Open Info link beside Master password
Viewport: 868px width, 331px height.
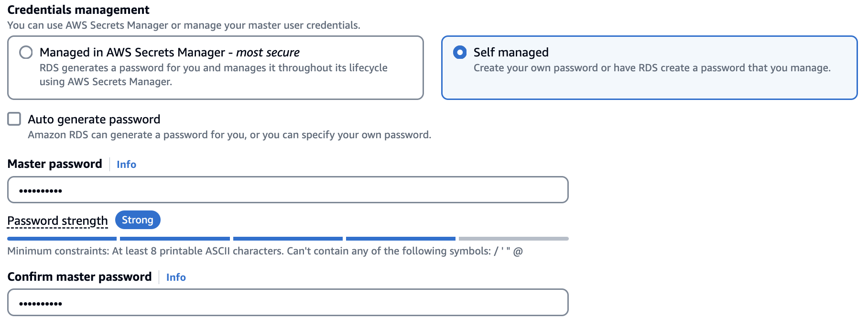coord(126,165)
